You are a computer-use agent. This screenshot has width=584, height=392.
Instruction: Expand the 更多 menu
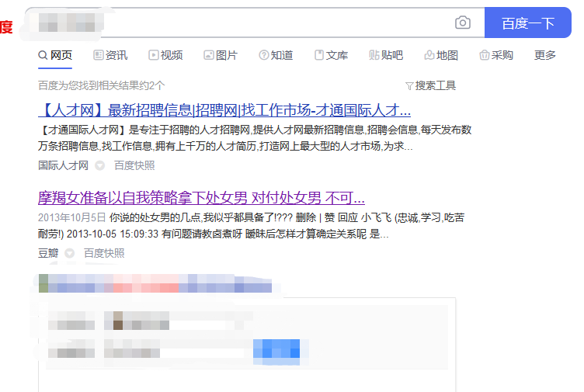coord(545,55)
